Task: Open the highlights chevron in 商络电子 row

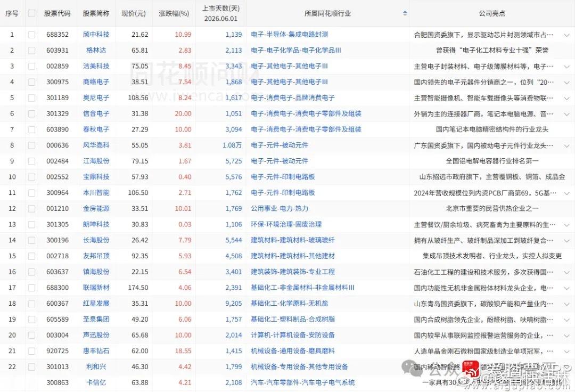Action: [x=566, y=83]
